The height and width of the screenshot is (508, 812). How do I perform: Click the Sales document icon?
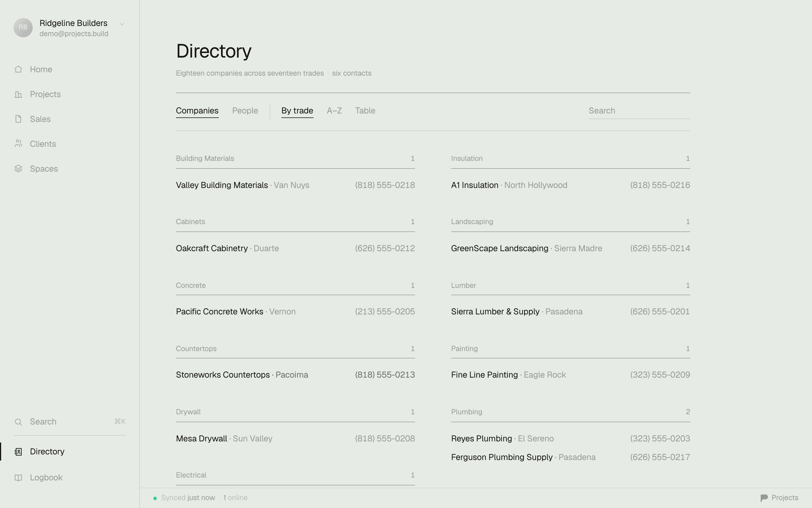point(18,119)
